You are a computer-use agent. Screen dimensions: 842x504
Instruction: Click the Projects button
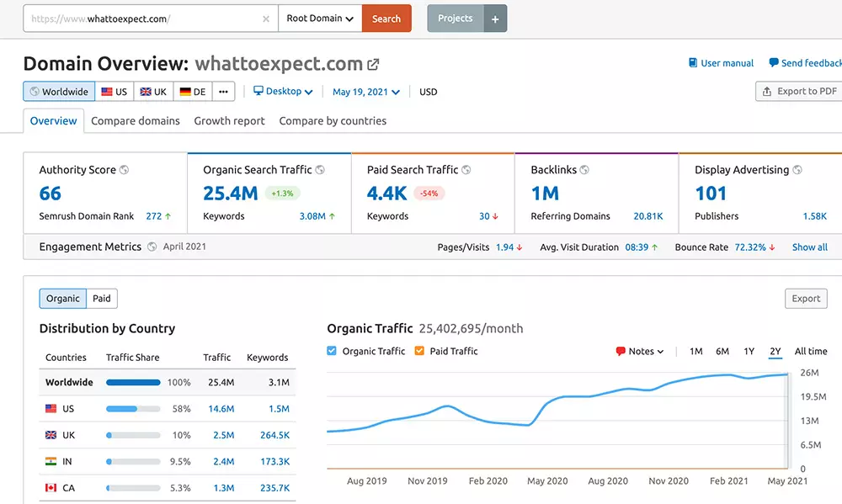[456, 19]
